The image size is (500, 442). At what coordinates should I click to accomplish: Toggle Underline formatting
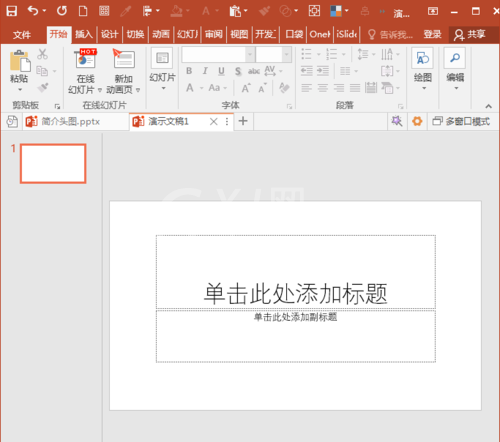(221, 71)
